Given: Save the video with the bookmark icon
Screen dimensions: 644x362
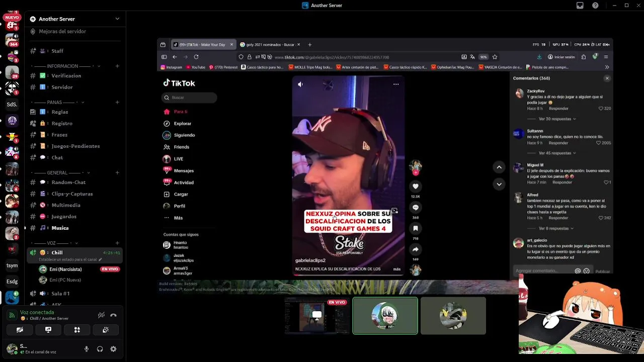Looking at the screenshot, I should click(416, 228).
